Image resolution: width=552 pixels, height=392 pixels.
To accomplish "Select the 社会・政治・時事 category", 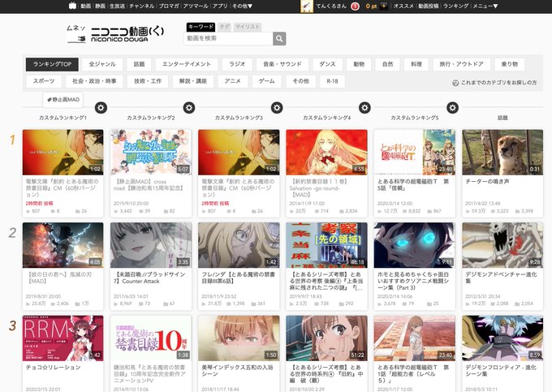I will [94, 81].
